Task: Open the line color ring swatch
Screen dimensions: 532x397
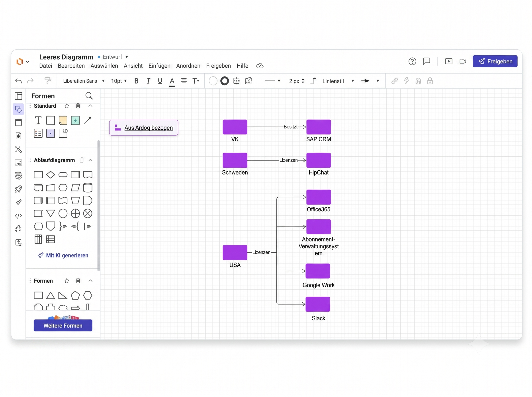Action: click(x=225, y=81)
